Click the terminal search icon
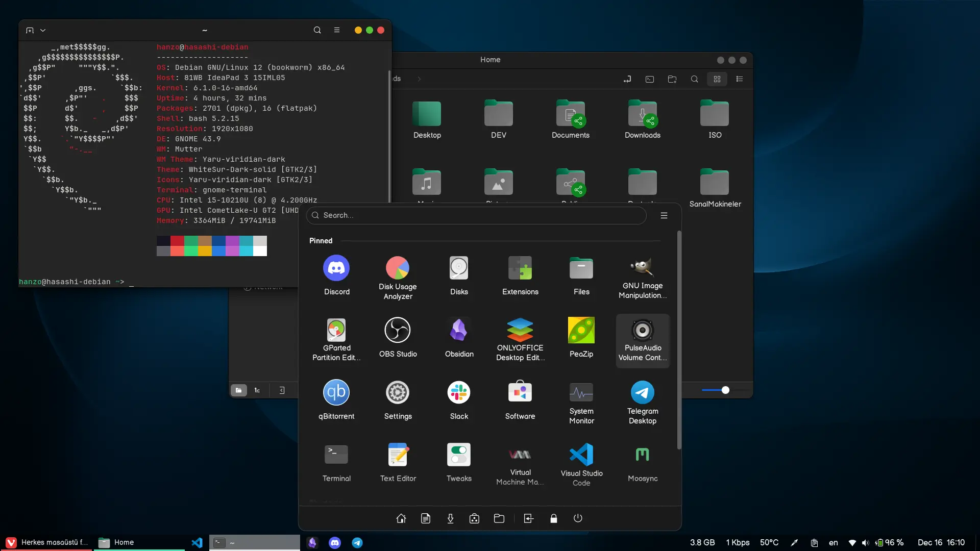 (317, 30)
